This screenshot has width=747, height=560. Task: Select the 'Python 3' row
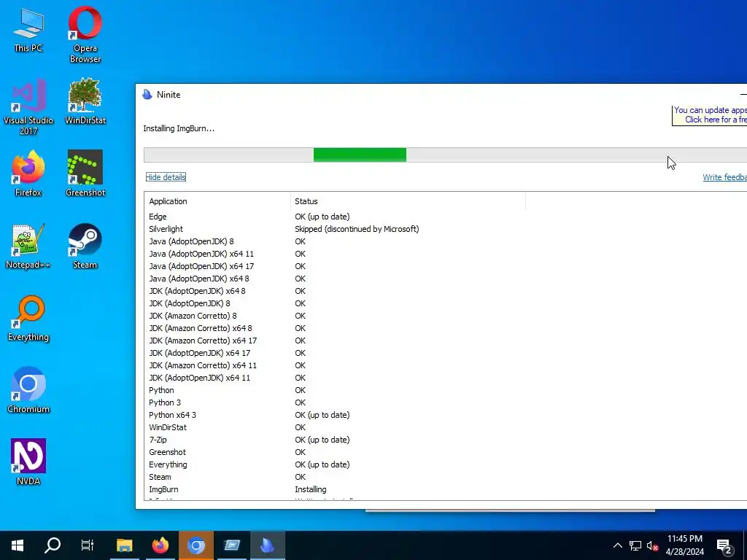point(446,402)
